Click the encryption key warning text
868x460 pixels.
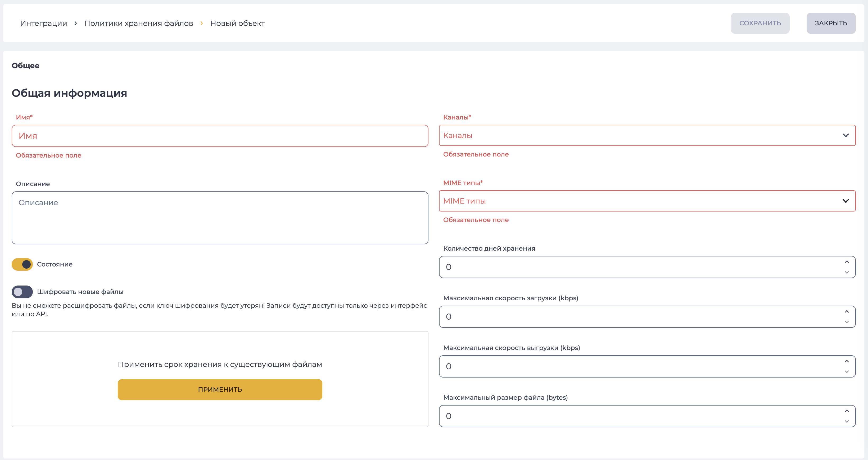click(219, 310)
